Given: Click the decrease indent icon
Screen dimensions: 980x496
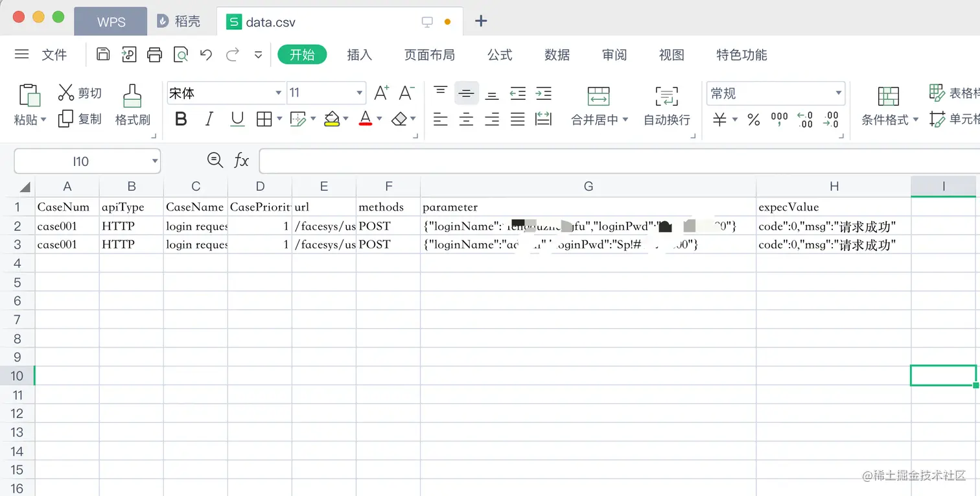Looking at the screenshot, I should [517, 93].
